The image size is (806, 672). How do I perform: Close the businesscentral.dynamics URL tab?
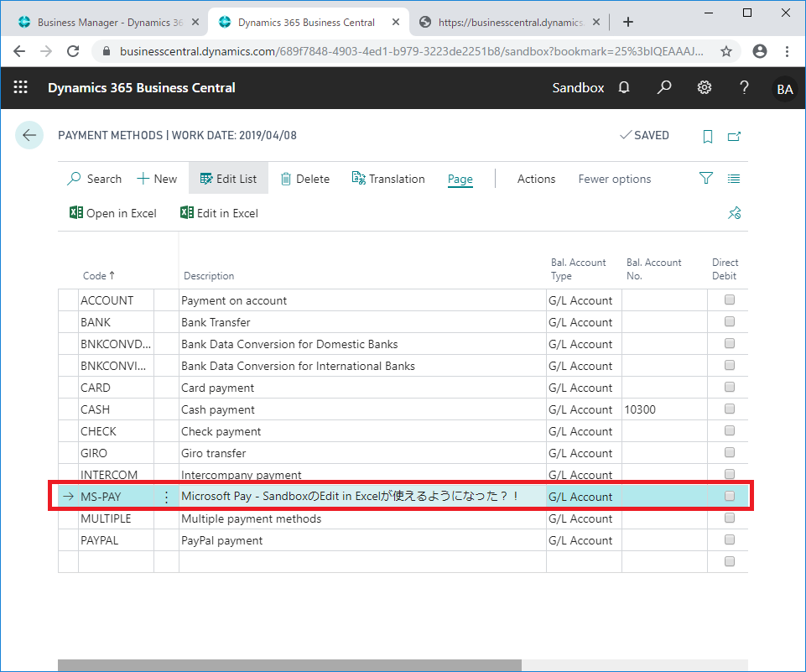pos(596,22)
